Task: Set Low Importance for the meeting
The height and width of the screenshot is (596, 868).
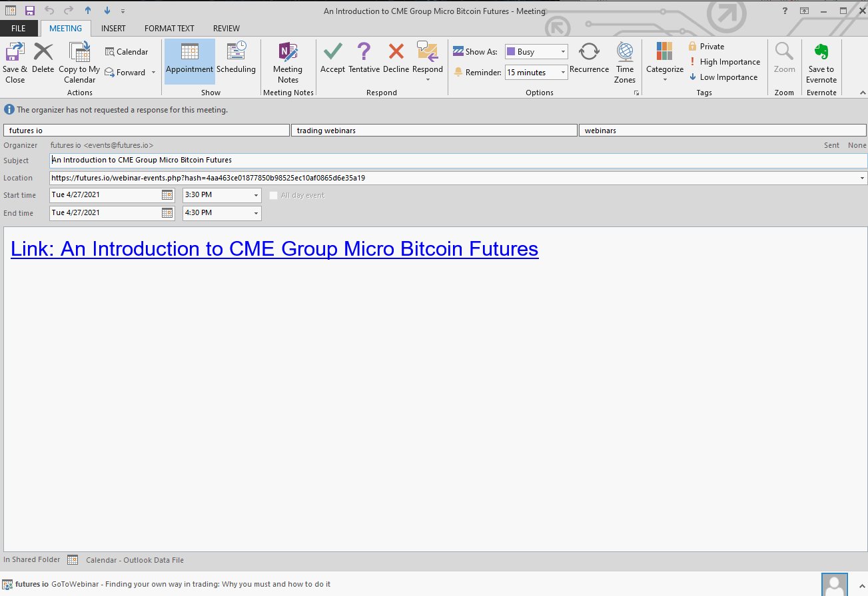Action: click(x=723, y=77)
